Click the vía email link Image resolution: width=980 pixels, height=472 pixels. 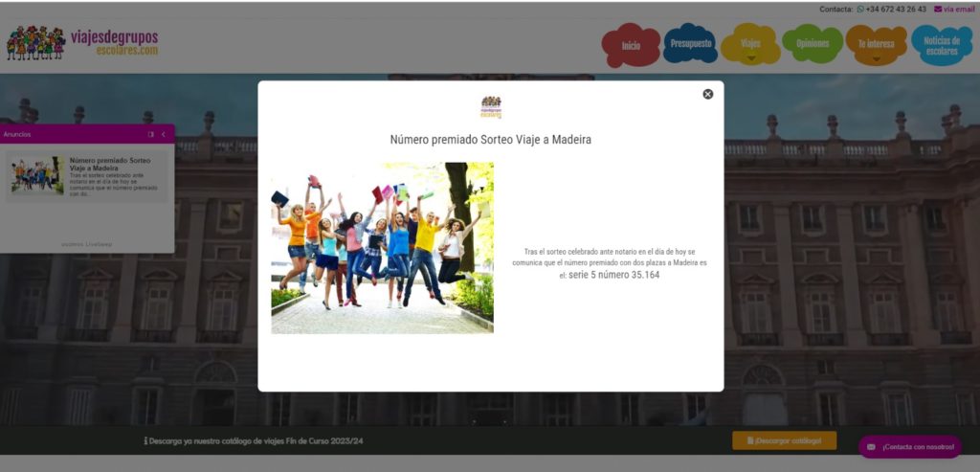pos(959,10)
